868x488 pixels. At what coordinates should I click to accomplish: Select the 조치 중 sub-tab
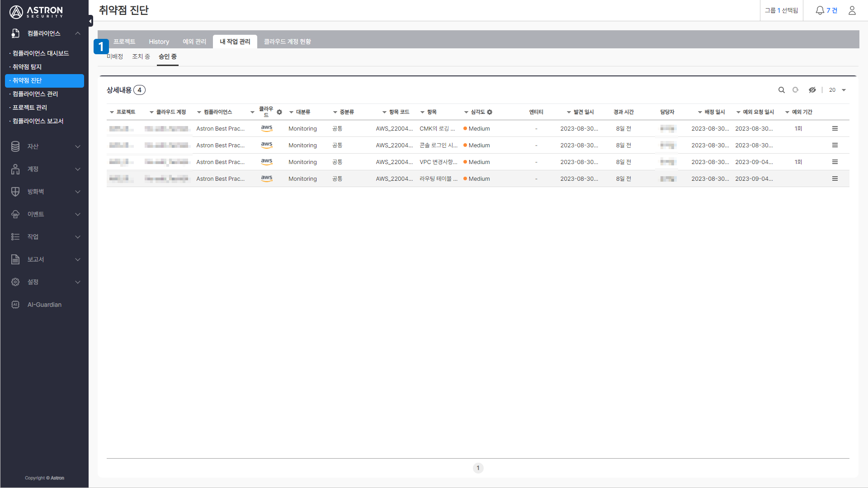coord(141,56)
